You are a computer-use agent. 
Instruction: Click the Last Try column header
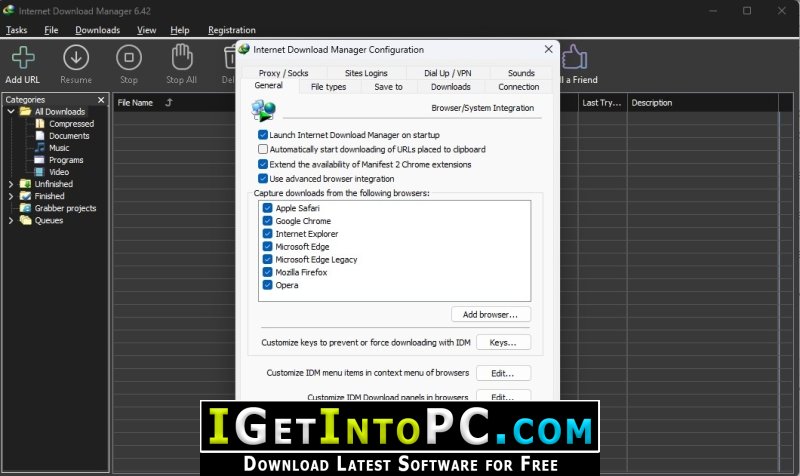[x=602, y=103]
